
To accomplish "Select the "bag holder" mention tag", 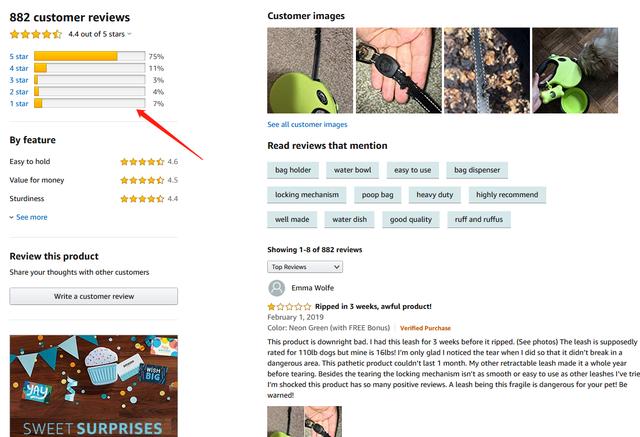I will (x=293, y=170).
